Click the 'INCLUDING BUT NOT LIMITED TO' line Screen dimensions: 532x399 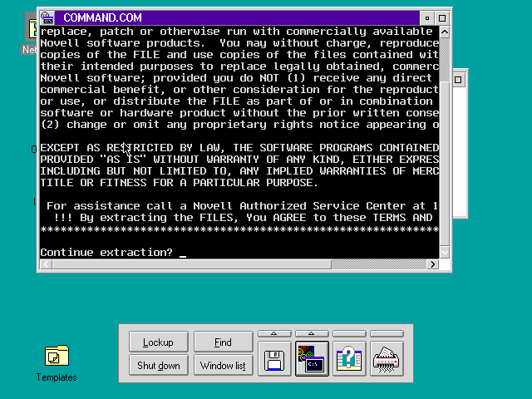(x=239, y=171)
